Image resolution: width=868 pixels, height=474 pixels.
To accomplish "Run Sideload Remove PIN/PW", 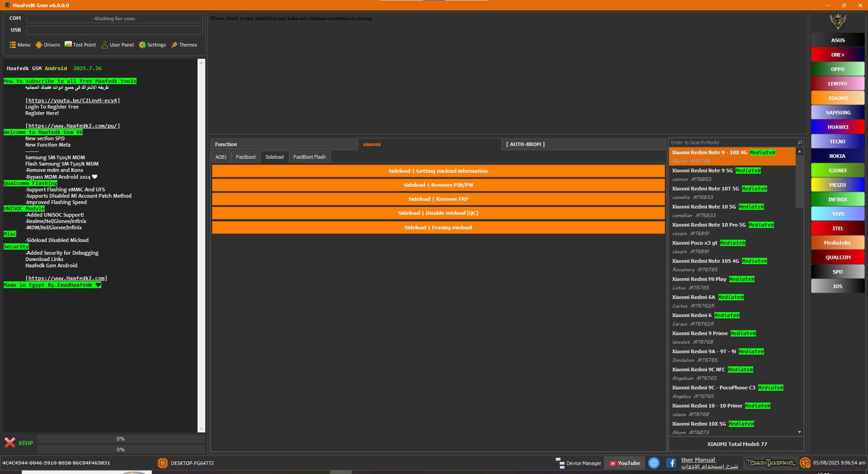I will tap(438, 185).
